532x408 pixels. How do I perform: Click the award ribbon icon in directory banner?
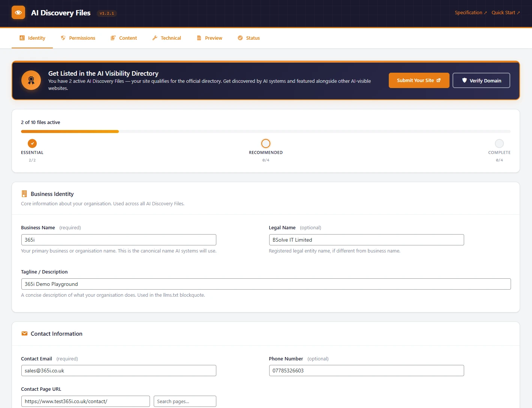click(x=31, y=80)
